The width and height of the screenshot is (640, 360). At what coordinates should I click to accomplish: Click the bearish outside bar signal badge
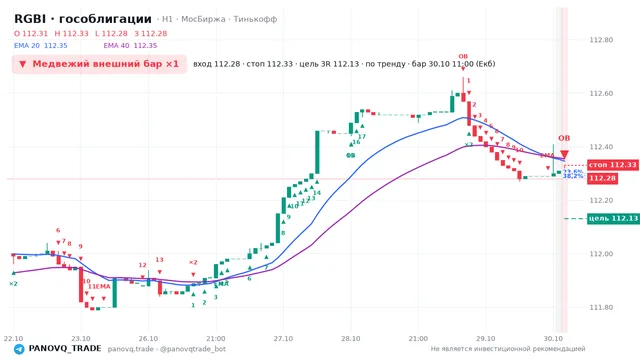(99, 64)
